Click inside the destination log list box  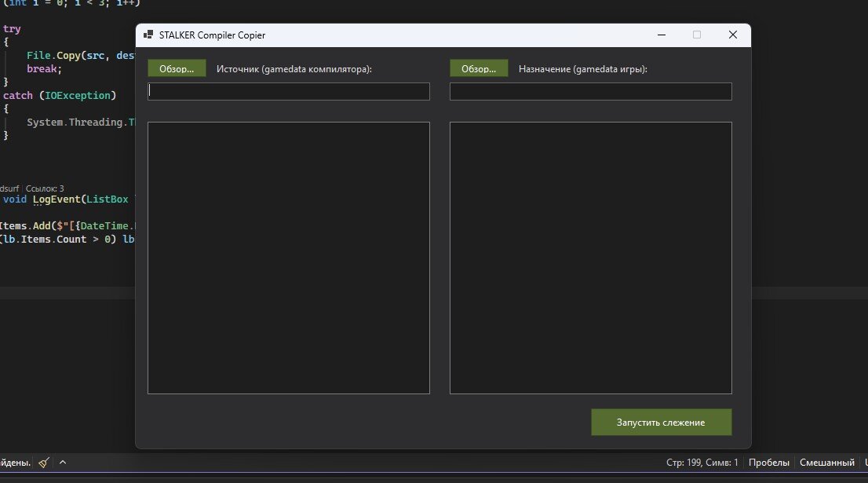pos(591,258)
